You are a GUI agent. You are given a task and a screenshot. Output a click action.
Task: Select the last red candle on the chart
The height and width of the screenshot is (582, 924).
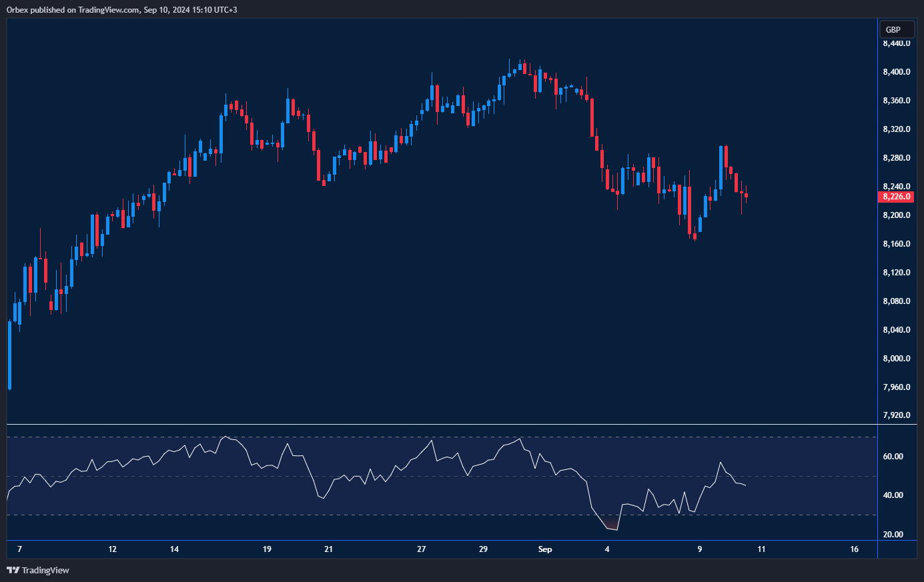[747, 195]
